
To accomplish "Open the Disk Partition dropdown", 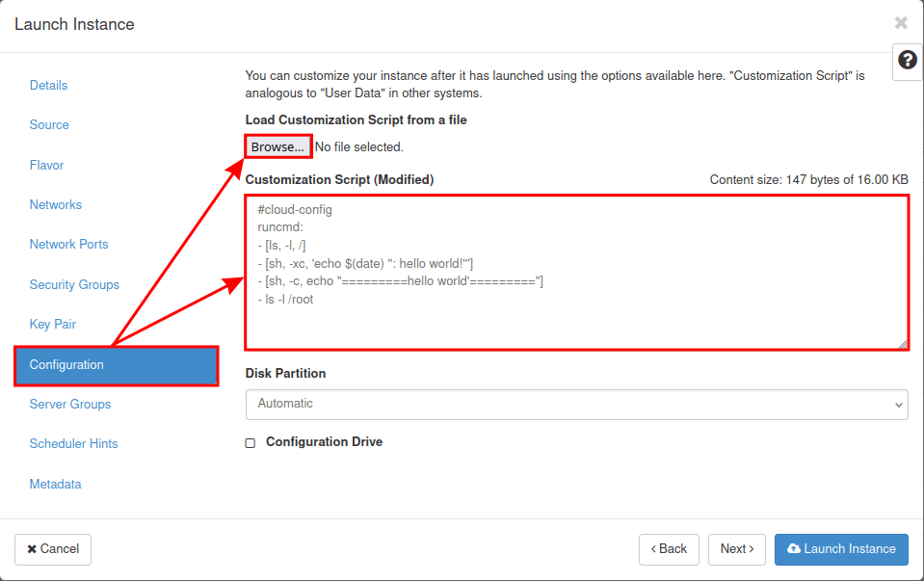I will tap(576, 404).
